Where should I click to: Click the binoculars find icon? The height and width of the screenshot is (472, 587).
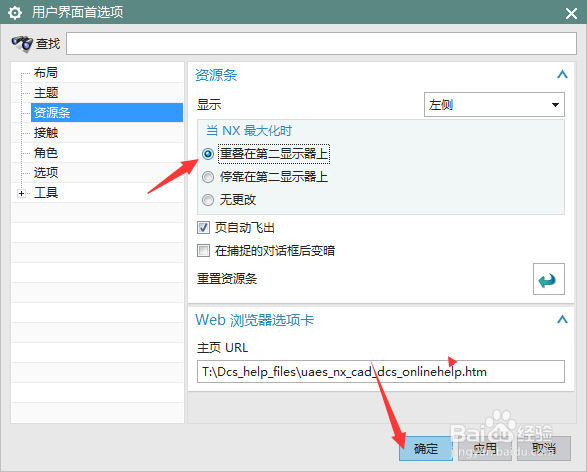pyautogui.click(x=22, y=44)
